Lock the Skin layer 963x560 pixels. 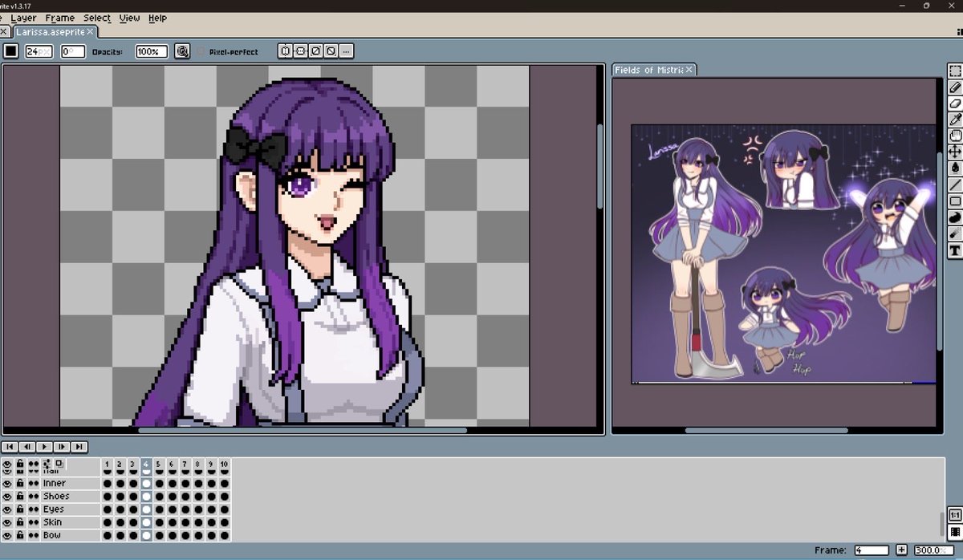(20, 522)
